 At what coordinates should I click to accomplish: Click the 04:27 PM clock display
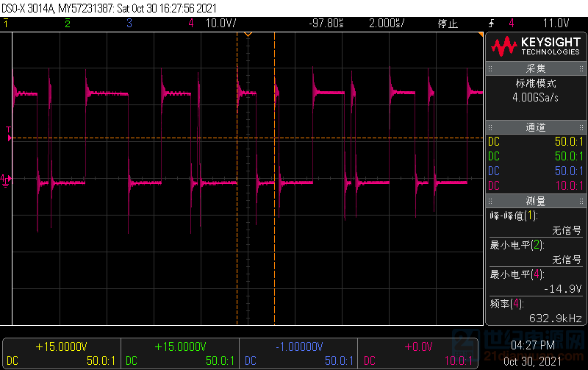[x=532, y=345]
